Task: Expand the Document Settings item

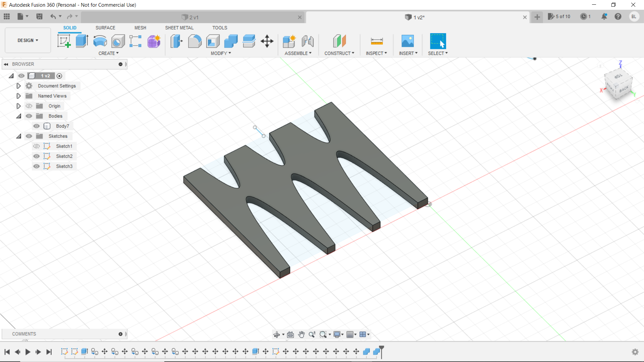Action: point(18,86)
